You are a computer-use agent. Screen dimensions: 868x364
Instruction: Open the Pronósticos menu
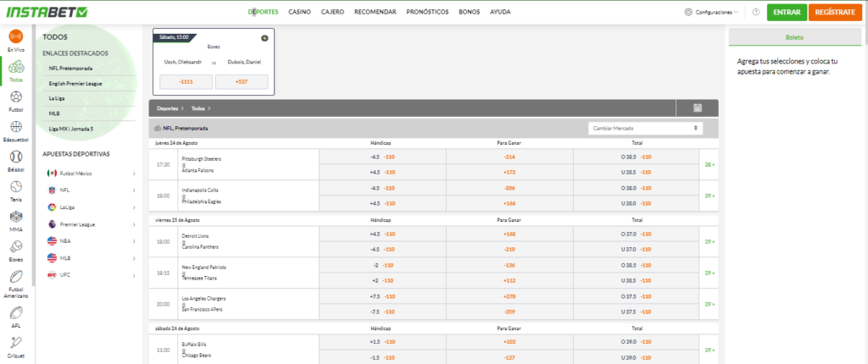tap(427, 12)
